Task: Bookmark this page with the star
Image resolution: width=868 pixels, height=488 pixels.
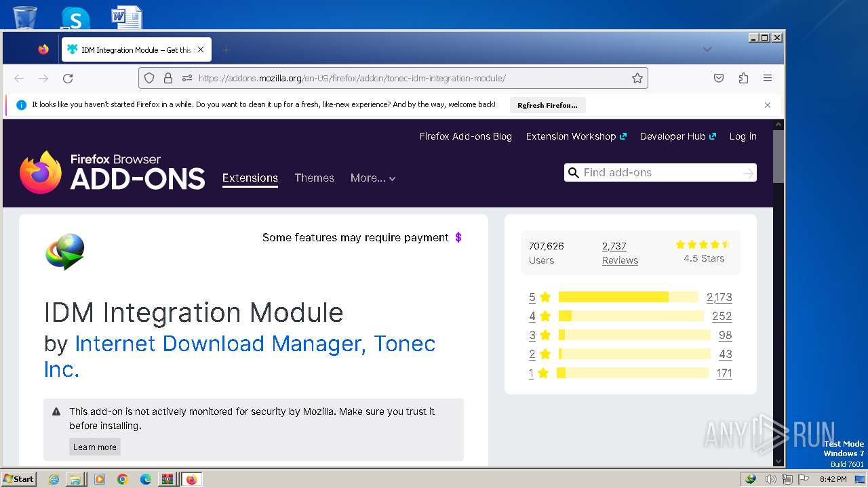Action: [x=637, y=79]
